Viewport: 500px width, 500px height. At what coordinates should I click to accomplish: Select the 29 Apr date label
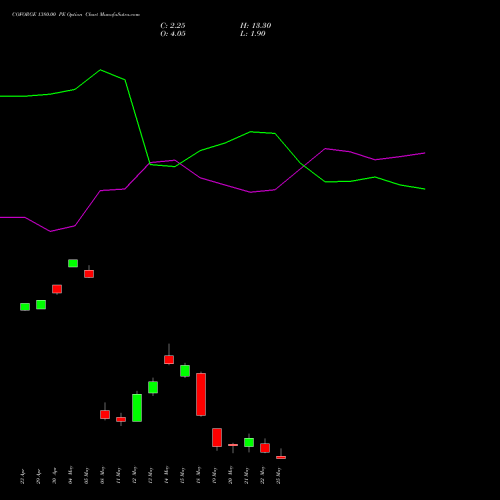[x=39, y=476]
